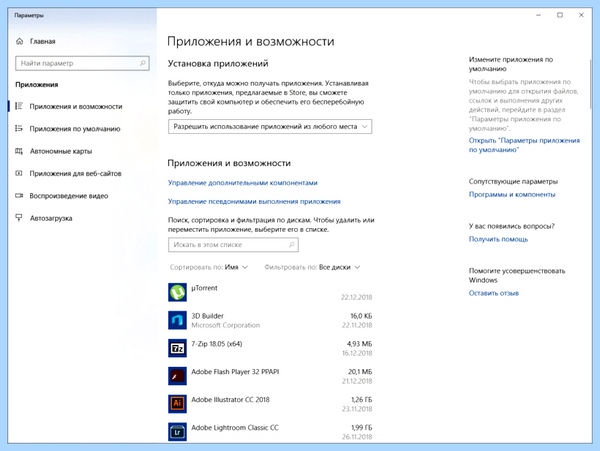The image size is (600, 451).
Task: Click the 16,0 КБ size value
Action: pyautogui.click(x=361, y=316)
